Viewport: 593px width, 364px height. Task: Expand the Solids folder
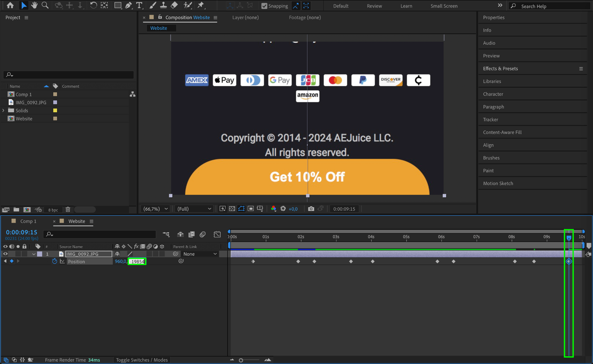pos(3,111)
